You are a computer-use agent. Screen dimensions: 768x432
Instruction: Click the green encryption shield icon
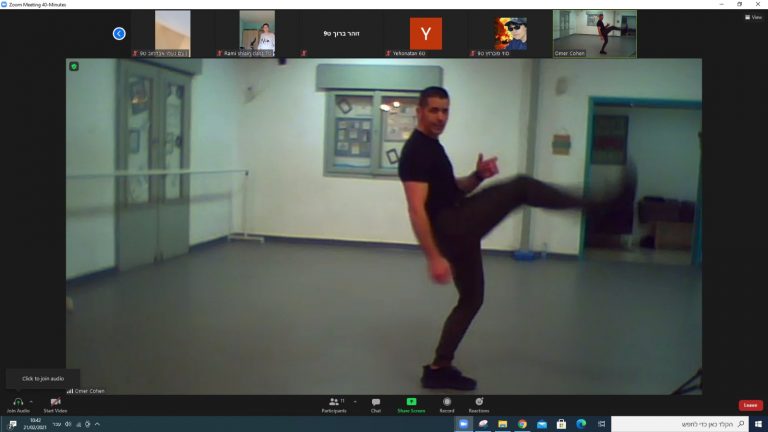(74, 66)
